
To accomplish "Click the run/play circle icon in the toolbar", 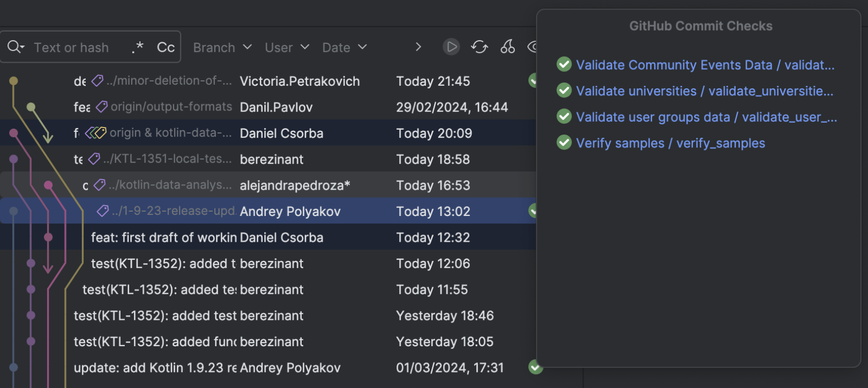I will tap(451, 47).
